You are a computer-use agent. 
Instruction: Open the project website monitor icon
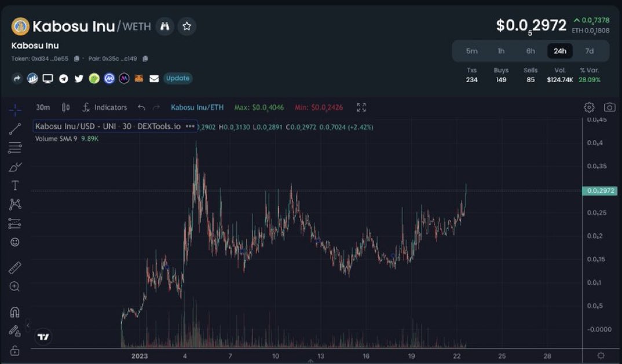[x=47, y=79]
